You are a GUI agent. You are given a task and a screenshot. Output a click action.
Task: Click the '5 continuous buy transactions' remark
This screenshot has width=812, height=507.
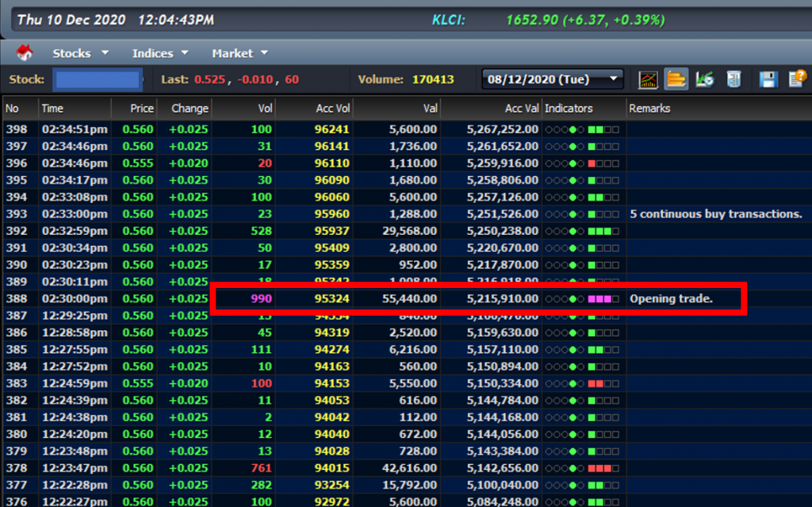pyautogui.click(x=715, y=214)
